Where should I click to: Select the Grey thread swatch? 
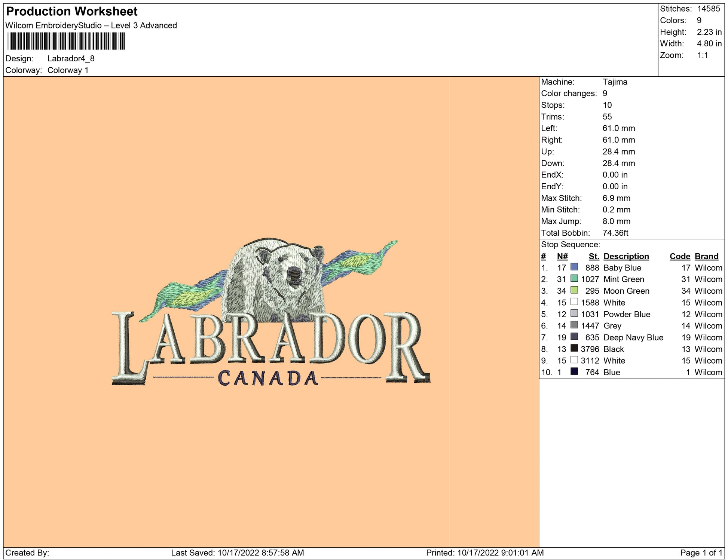[574, 325]
